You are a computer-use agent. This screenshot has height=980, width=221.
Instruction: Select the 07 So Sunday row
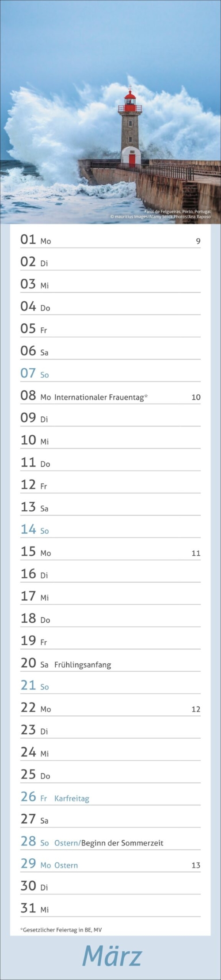pyautogui.click(x=110, y=373)
